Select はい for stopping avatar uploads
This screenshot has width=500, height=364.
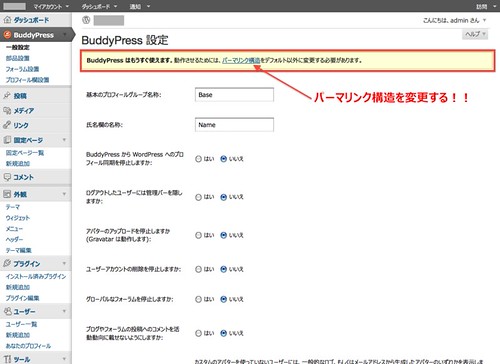198,235
